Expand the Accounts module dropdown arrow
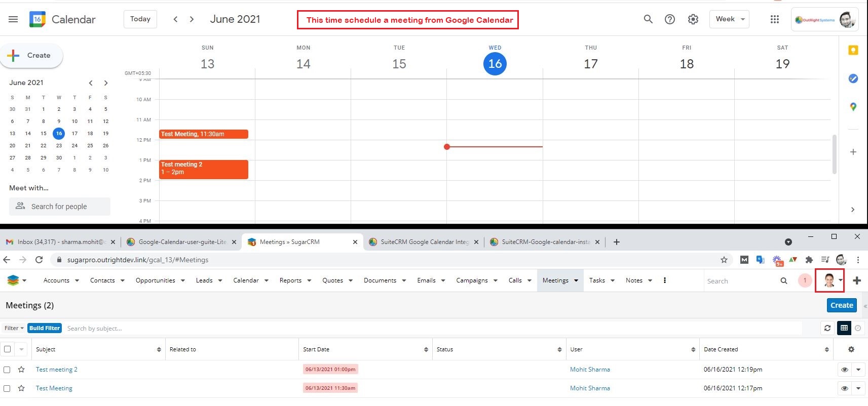The height and width of the screenshot is (406, 868). (77, 280)
